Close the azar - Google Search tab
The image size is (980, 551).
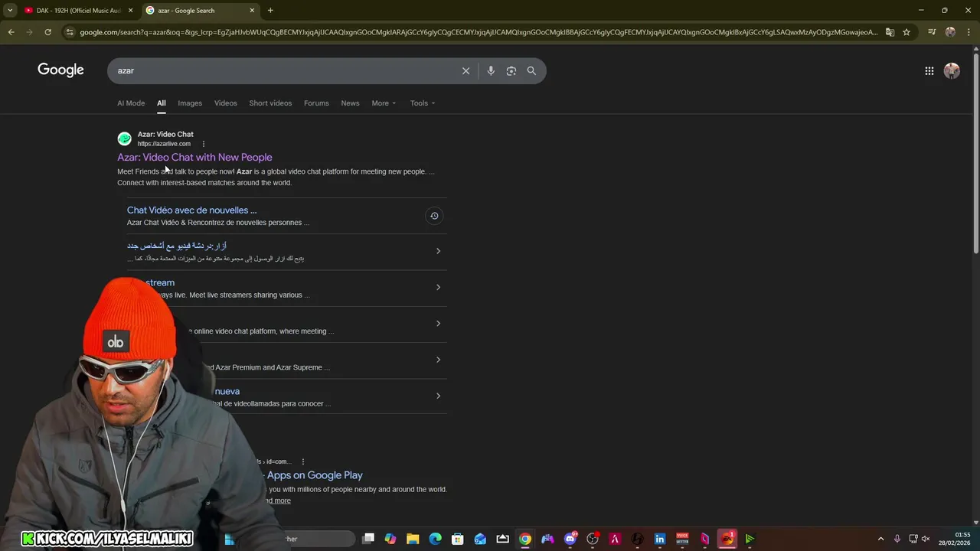coord(252,10)
